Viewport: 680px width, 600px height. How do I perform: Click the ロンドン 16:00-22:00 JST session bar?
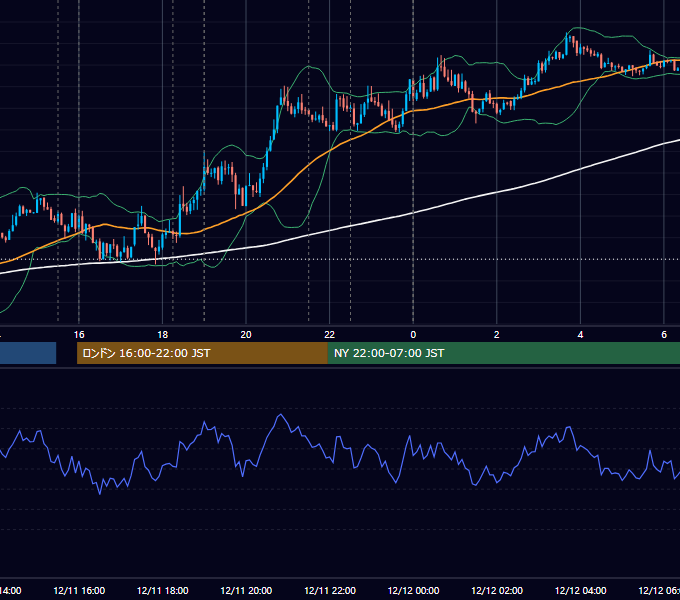pyautogui.click(x=202, y=353)
